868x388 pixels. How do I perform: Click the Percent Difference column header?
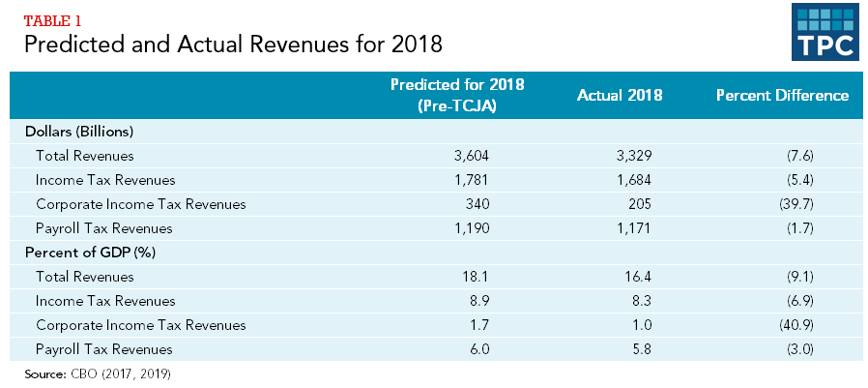pos(782,95)
